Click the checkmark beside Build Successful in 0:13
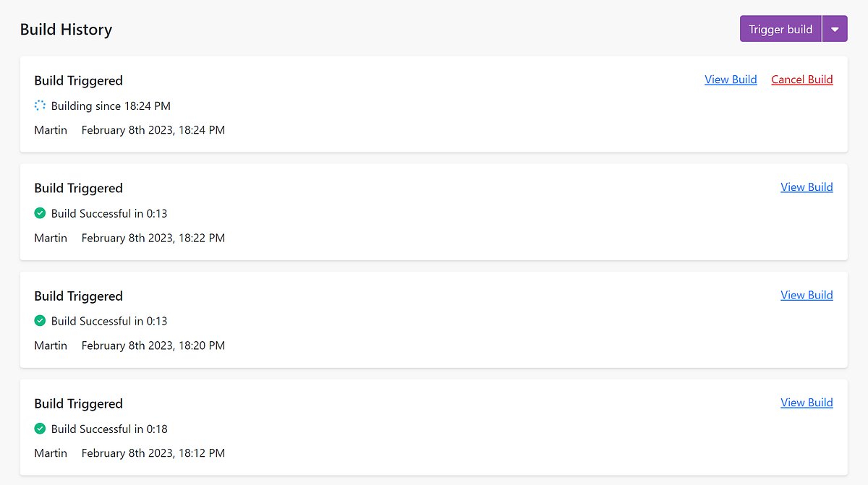Image resolution: width=868 pixels, height=485 pixels. pos(40,213)
